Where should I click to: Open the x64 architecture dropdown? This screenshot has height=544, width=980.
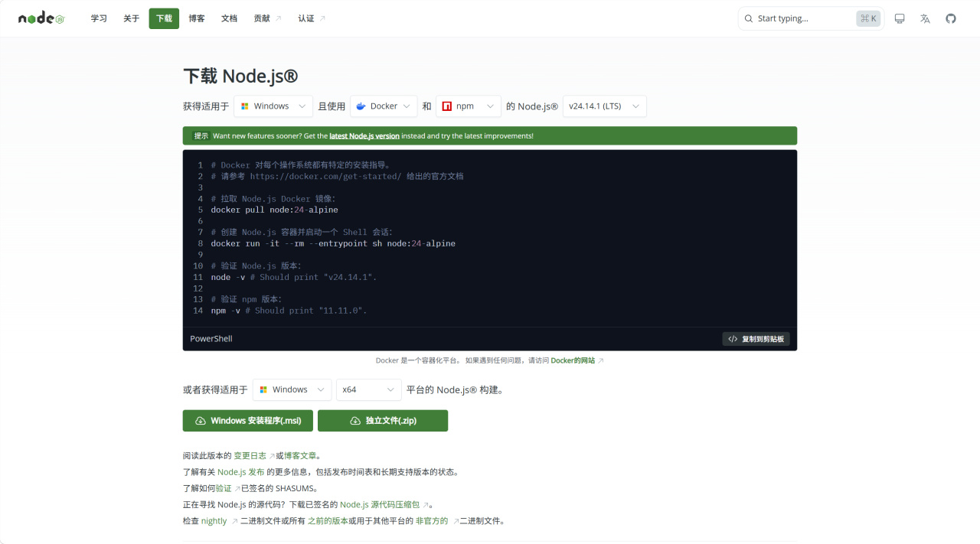click(x=369, y=389)
